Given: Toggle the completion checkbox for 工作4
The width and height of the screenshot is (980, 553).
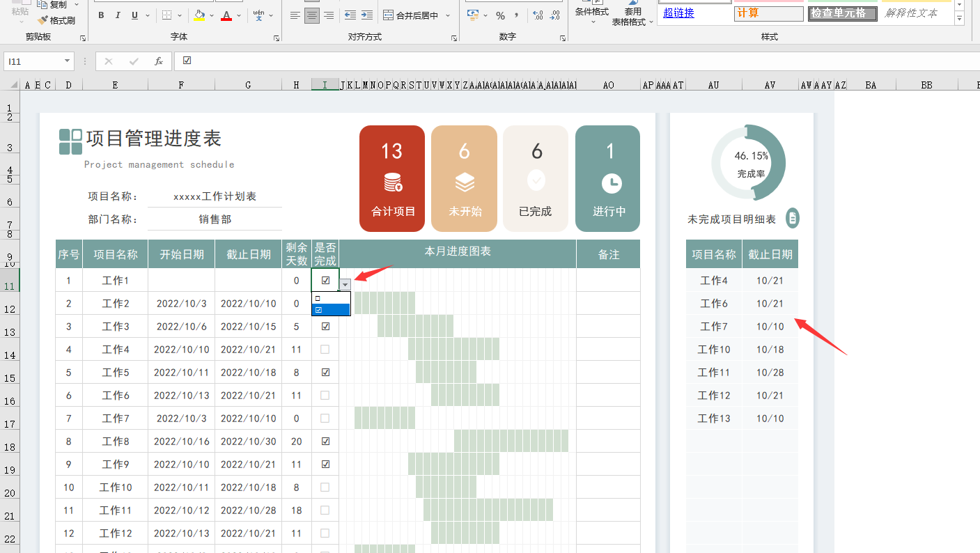Looking at the screenshot, I should coord(325,350).
